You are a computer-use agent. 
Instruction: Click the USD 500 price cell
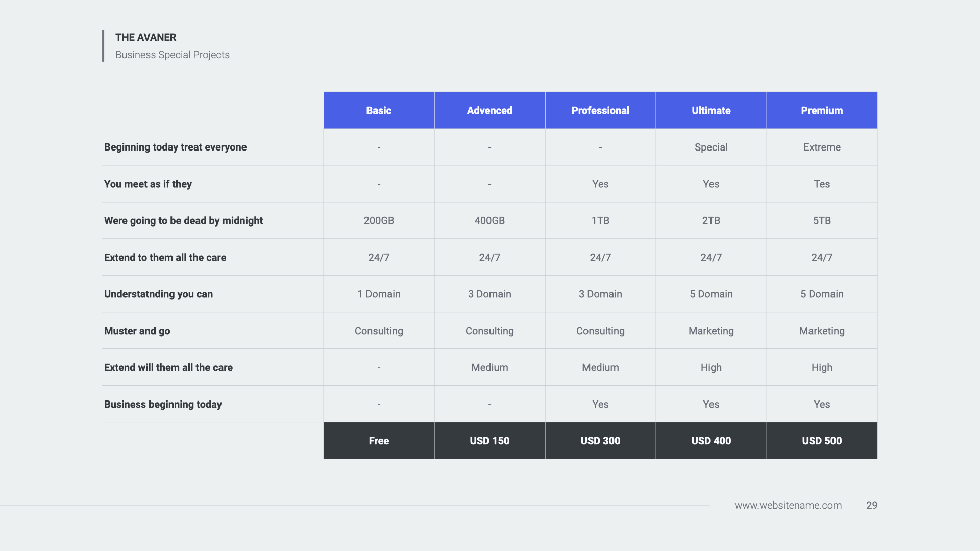point(822,441)
